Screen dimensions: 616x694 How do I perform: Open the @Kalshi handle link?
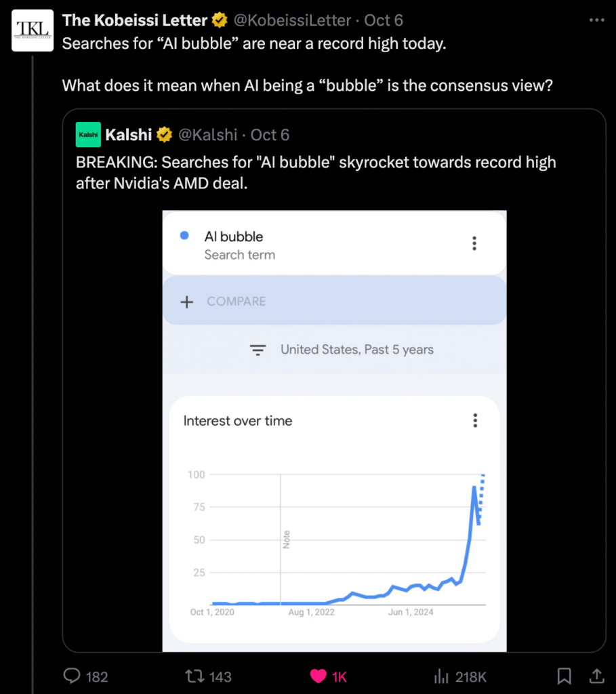(x=207, y=135)
